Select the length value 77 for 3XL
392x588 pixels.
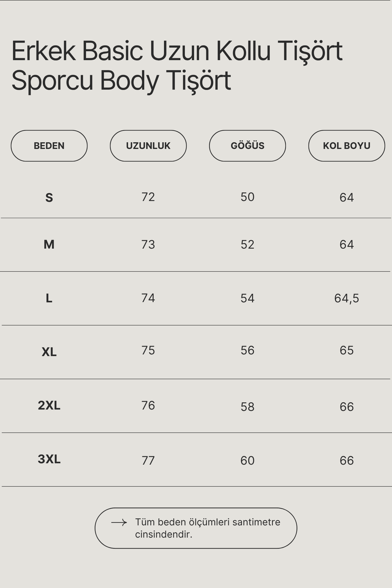[148, 460]
